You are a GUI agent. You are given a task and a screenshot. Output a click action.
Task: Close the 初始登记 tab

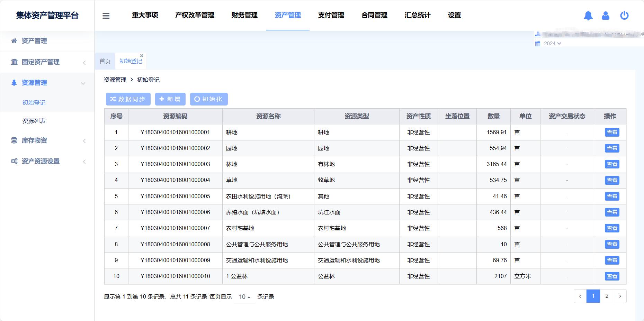pos(142,56)
